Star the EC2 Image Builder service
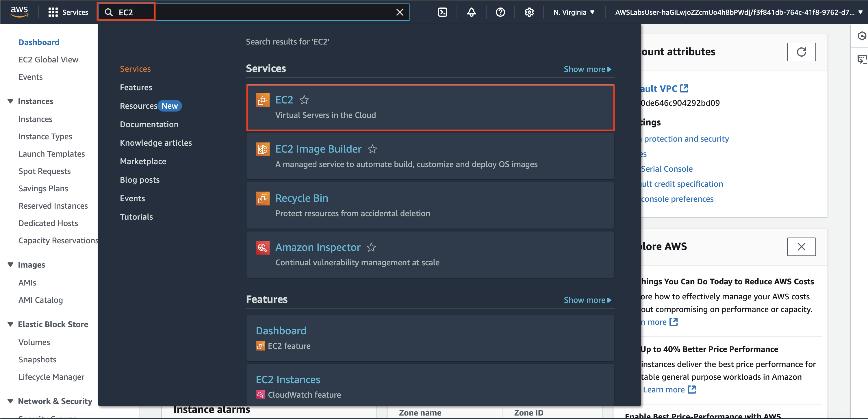This screenshot has height=419, width=868. tap(372, 149)
